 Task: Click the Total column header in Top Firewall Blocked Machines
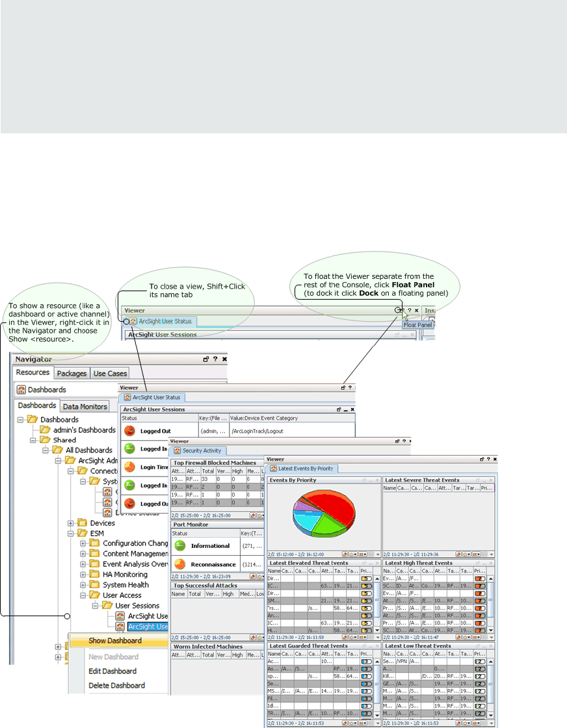point(207,471)
